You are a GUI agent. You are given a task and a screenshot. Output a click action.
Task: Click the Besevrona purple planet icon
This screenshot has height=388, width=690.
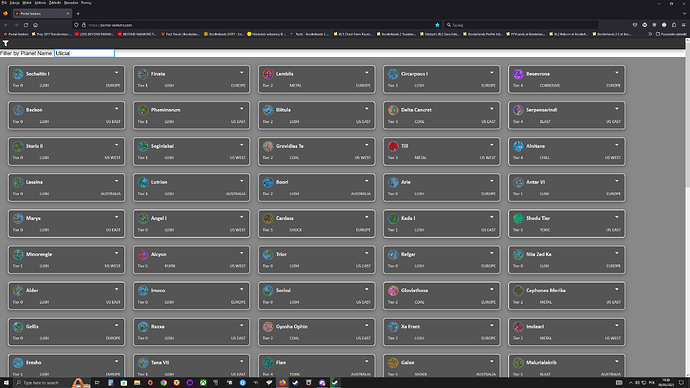[518, 74]
